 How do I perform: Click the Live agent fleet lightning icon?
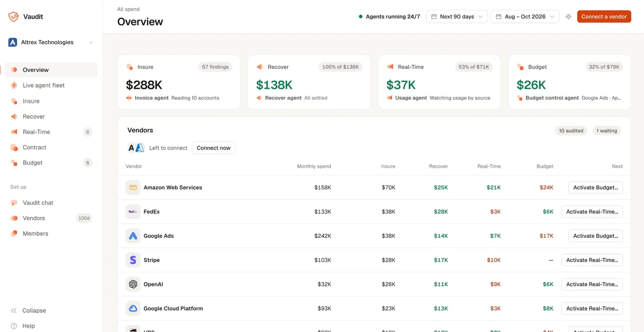point(14,86)
